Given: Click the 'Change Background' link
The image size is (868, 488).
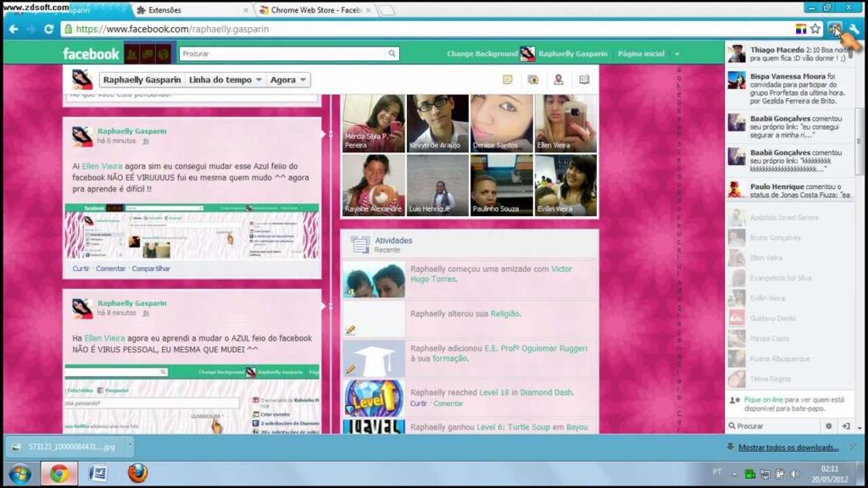Looking at the screenshot, I should click(x=481, y=53).
